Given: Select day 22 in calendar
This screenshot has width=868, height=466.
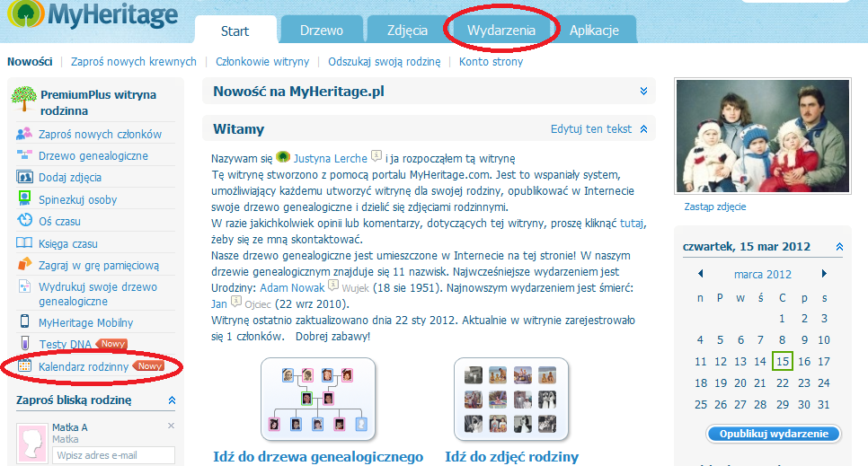Looking at the screenshot, I should (783, 383).
